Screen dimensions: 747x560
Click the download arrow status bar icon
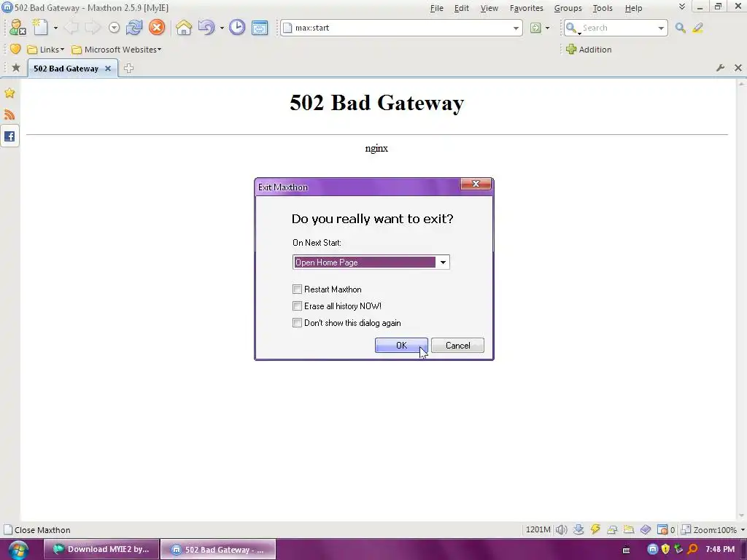coord(578,529)
